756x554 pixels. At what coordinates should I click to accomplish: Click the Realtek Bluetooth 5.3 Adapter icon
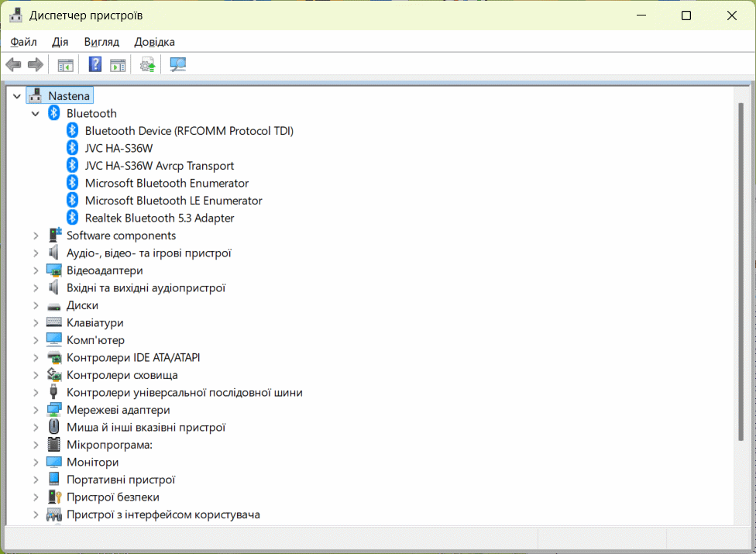point(72,218)
